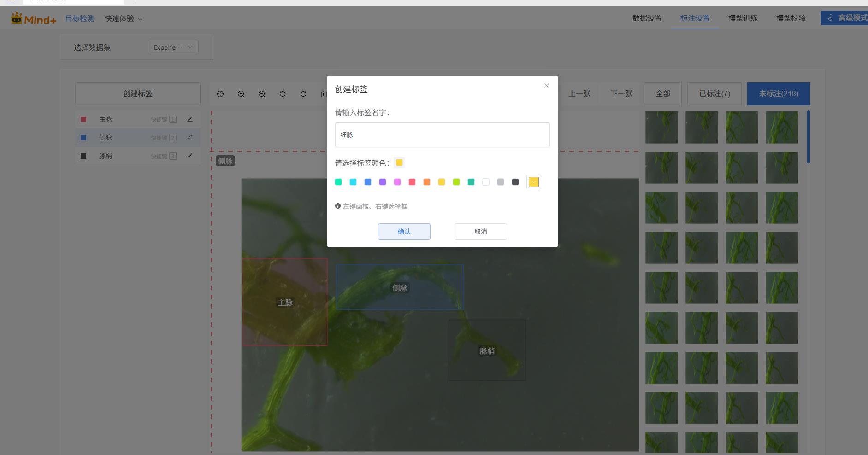Click the rotate clockwise icon
Screen dimensions: 868x455
303,94
